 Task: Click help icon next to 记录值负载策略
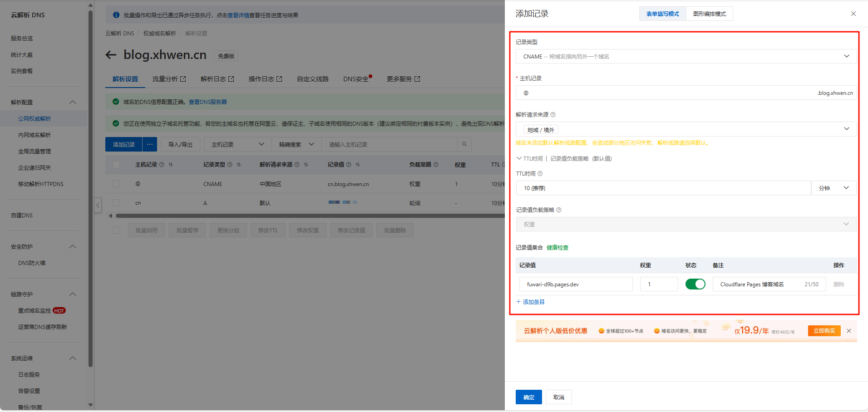(x=559, y=210)
